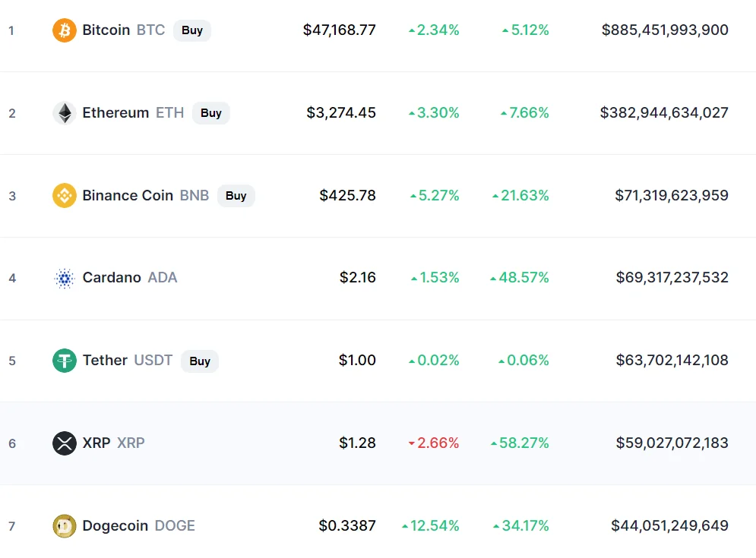Open the XRP coin name link
The width and height of the screenshot is (756, 558).
coord(96,443)
